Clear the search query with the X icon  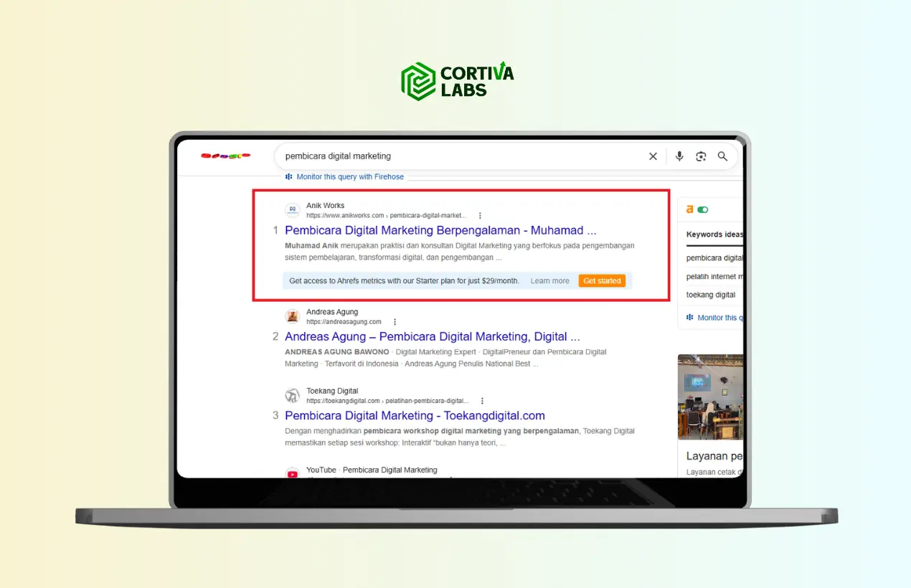coord(653,156)
